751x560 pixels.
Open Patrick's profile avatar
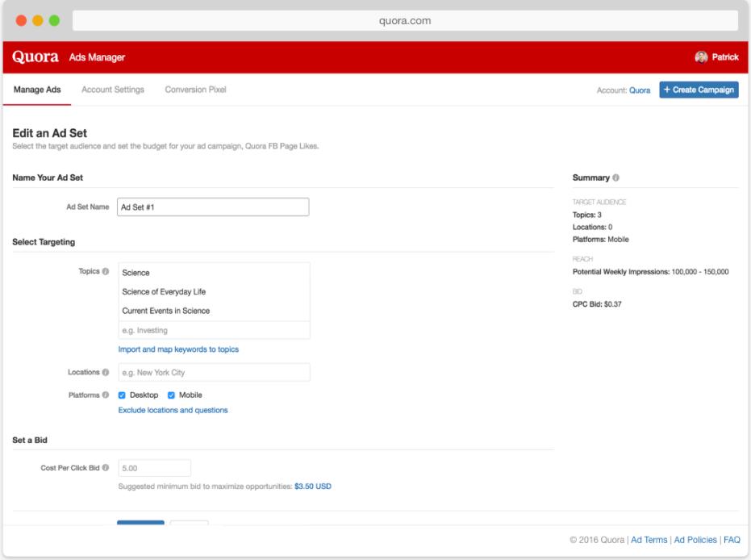click(x=701, y=57)
